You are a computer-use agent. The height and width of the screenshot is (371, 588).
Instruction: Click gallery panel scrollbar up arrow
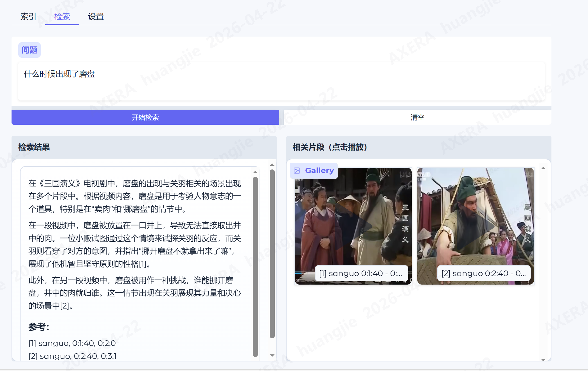[x=543, y=168]
